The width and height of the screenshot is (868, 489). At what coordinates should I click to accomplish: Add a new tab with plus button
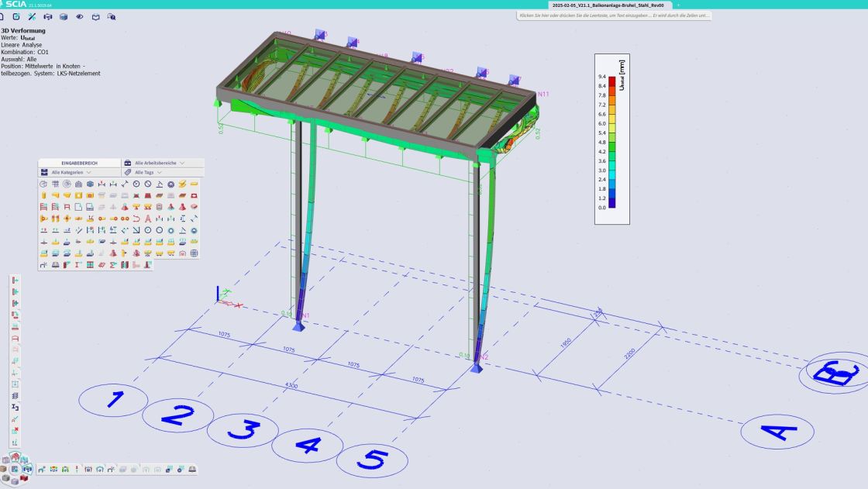tap(678, 5)
